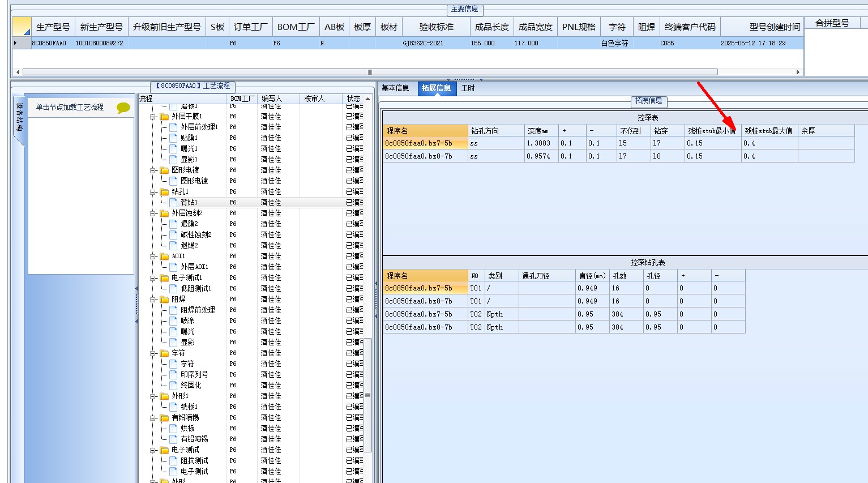The width and height of the screenshot is (868, 483).
Task: Click the scroll-up arrow in the process tree
Action: [x=368, y=99]
